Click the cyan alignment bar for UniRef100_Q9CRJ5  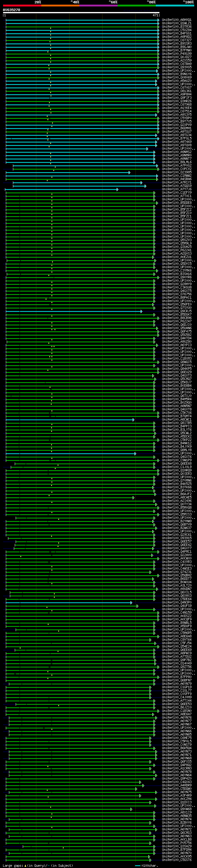(74, 311)
